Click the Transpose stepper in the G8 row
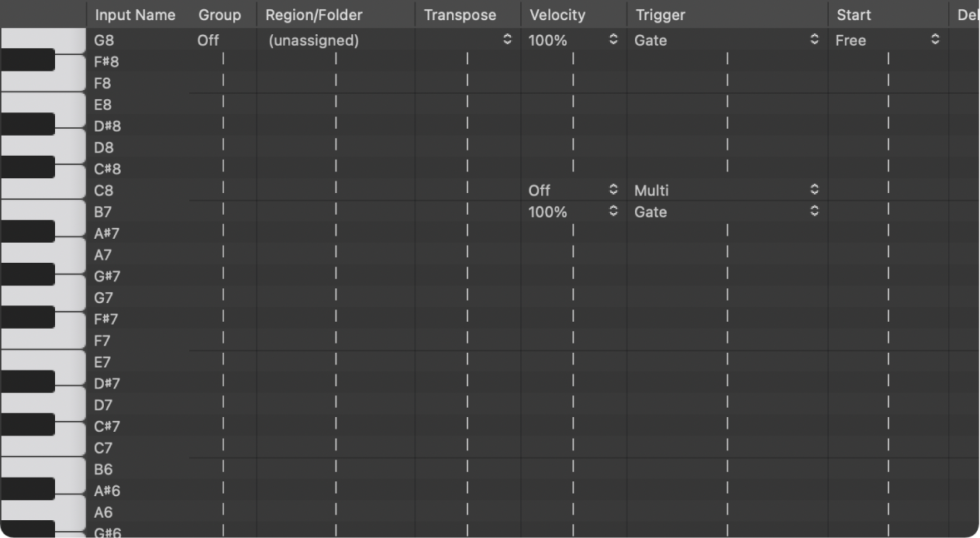Viewport: 980px width, 538px height. (x=507, y=40)
